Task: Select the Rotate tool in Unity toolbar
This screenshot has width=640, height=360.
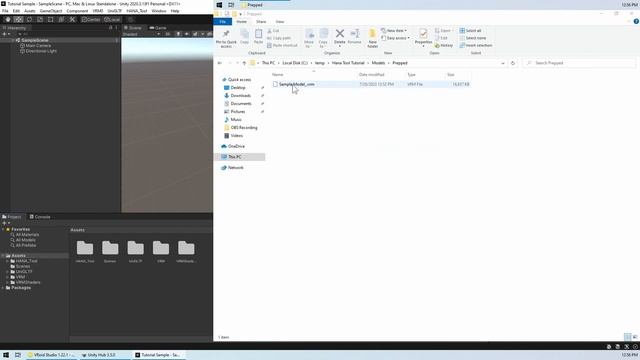Action: click(x=29, y=20)
